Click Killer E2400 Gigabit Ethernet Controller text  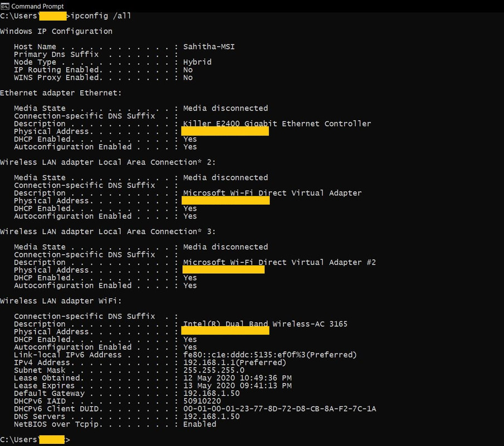pos(277,124)
